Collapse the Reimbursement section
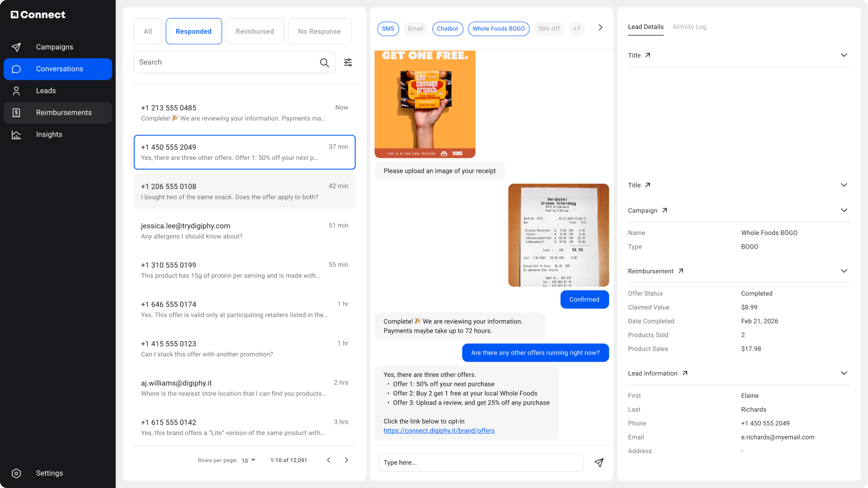The width and height of the screenshot is (868, 488). (844, 271)
